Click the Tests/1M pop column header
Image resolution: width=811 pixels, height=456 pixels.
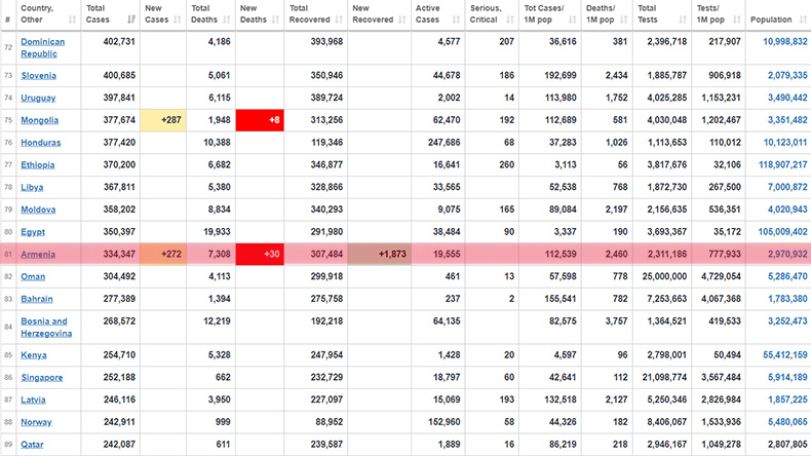tap(718, 14)
